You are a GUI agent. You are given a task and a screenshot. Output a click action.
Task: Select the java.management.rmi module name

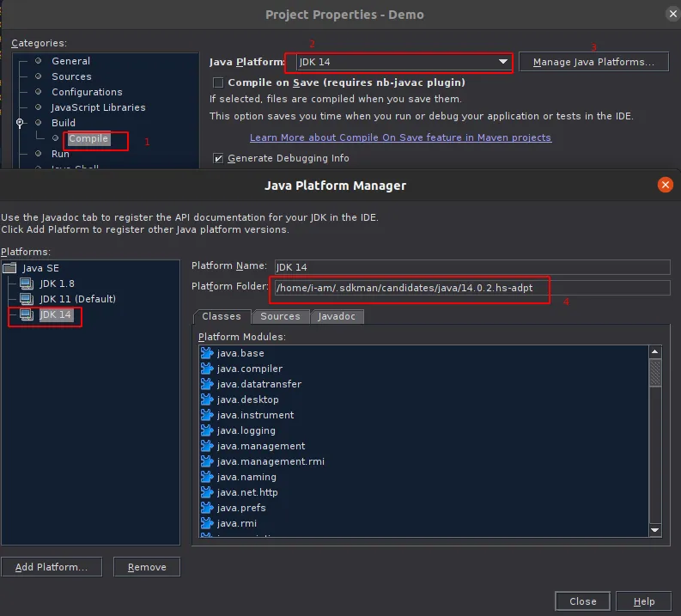click(271, 461)
